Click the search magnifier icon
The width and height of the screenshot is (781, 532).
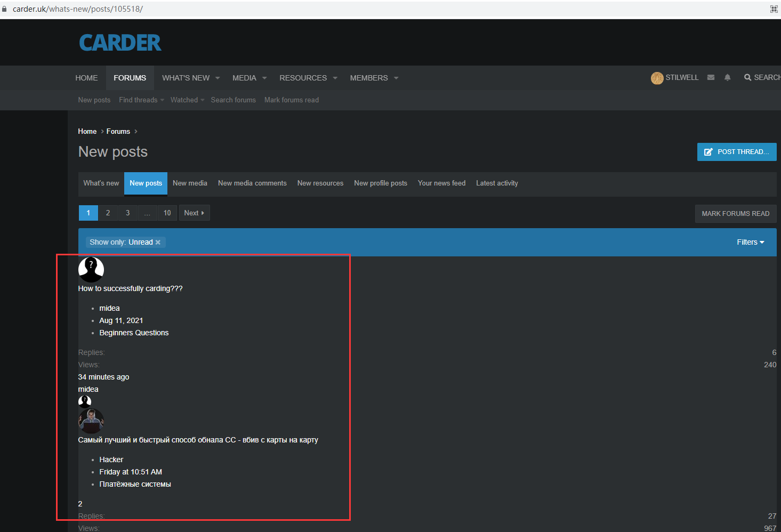747,78
